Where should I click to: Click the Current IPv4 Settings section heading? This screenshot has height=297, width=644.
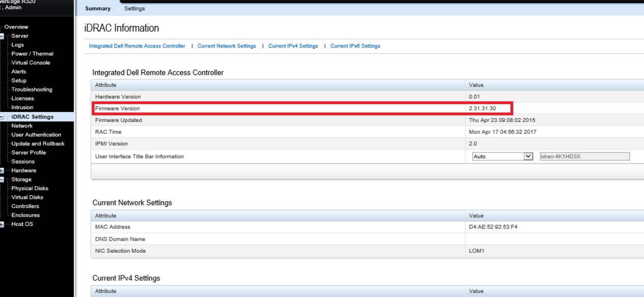click(126, 279)
